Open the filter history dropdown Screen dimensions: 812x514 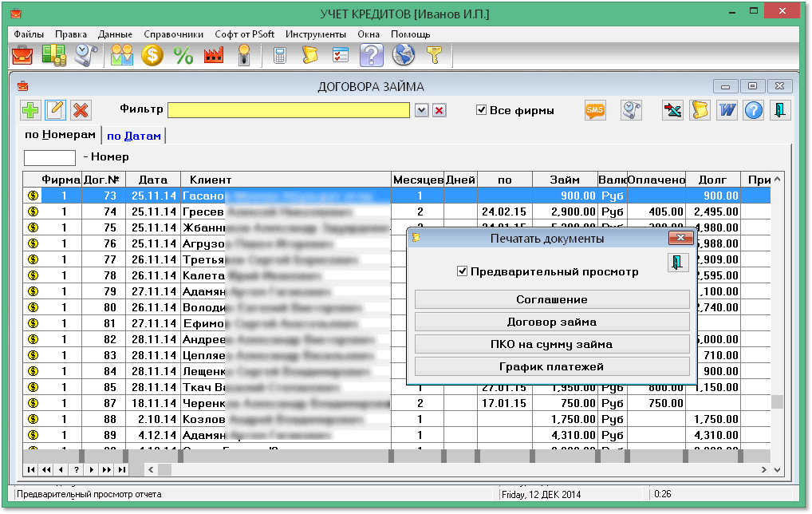point(421,110)
